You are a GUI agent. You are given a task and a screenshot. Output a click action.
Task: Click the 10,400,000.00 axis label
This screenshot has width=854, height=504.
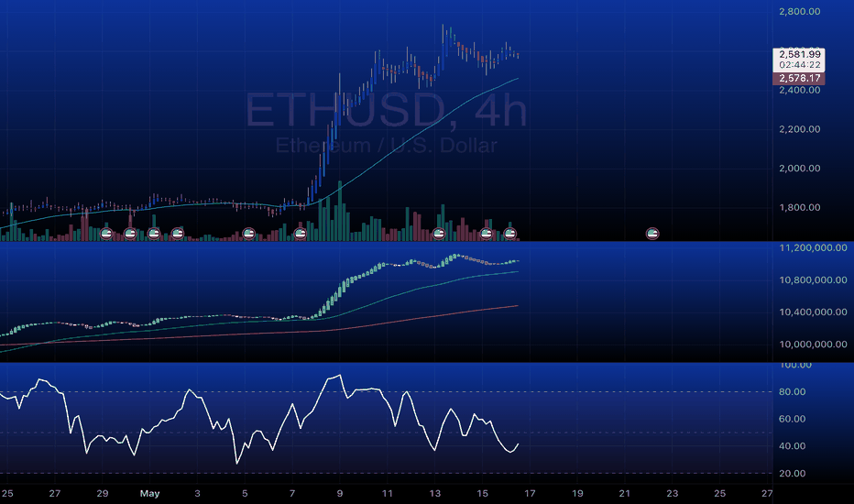pos(813,312)
